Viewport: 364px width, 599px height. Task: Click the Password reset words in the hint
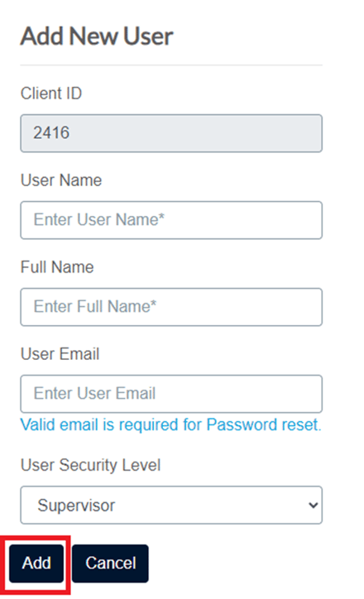tap(264, 424)
